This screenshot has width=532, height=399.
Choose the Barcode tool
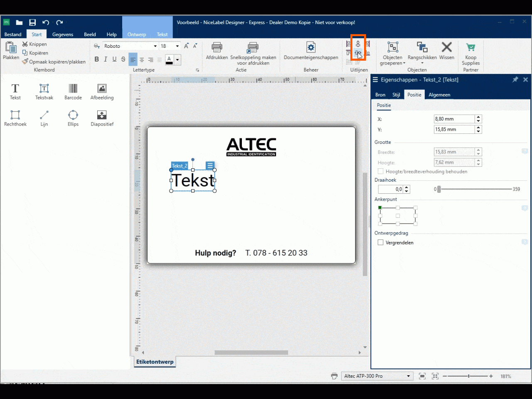[73, 91]
